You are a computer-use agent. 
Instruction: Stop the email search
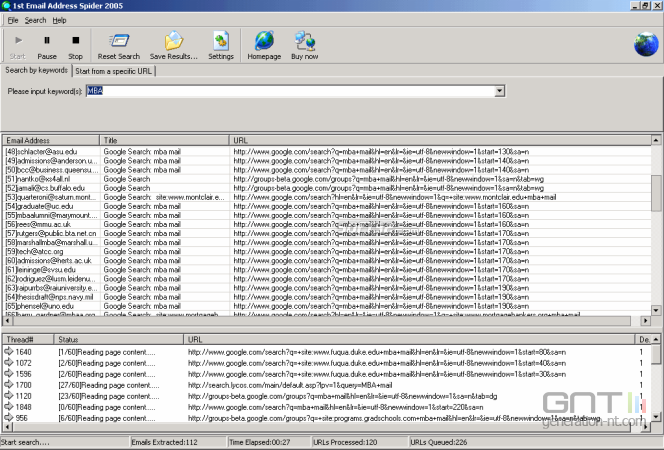tap(75, 47)
